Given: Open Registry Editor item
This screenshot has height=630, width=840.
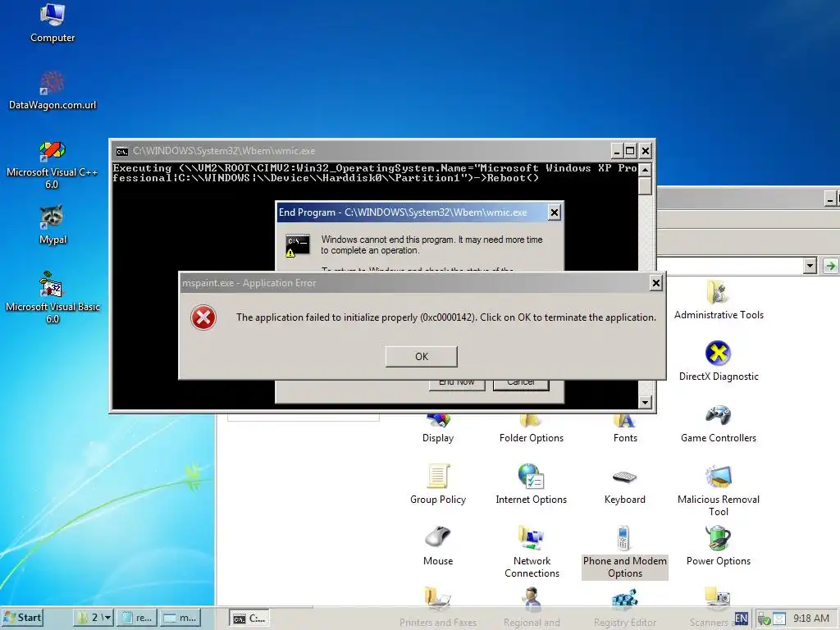Looking at the screenshot, I should tap(624, 608).
